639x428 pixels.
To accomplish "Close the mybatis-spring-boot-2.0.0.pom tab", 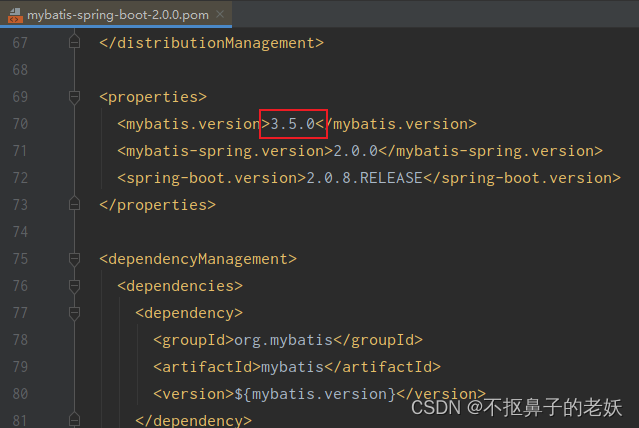I will click(x=220, y=14).
